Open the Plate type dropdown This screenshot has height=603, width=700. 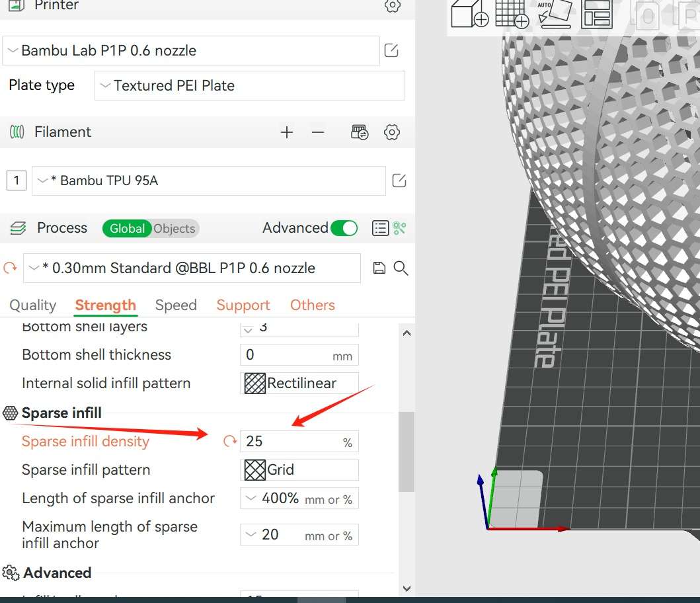tap(249, 85)
